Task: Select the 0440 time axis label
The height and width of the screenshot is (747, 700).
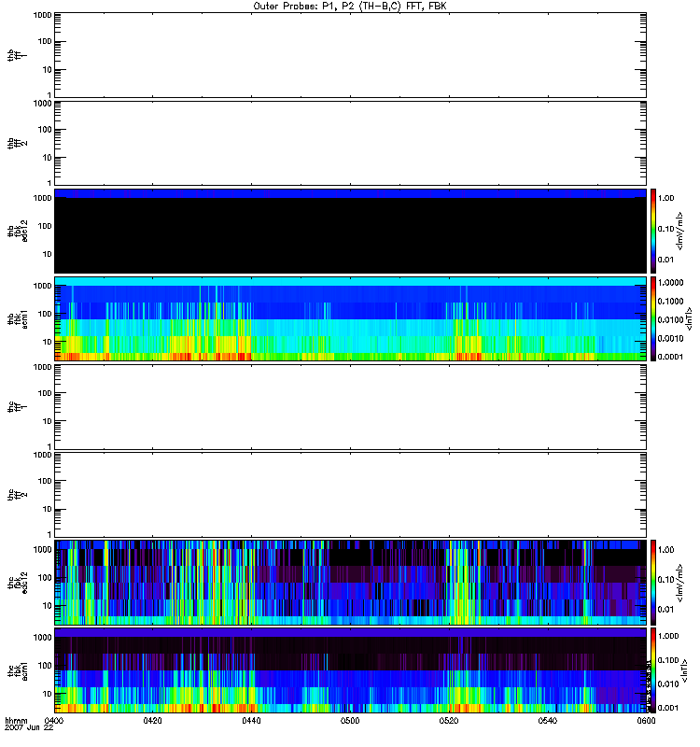Action: [251, 720]
